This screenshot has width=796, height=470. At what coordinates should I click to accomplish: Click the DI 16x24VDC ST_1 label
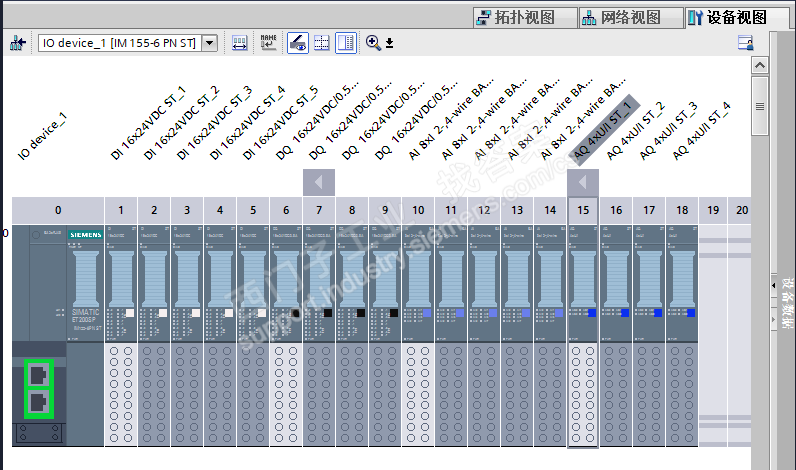coord(148,123)
